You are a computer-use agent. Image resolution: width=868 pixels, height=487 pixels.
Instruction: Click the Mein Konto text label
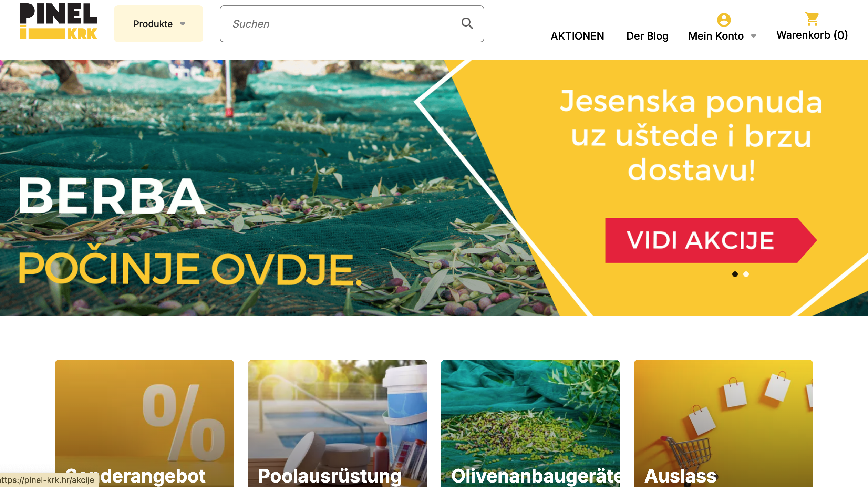pos(716,36)
